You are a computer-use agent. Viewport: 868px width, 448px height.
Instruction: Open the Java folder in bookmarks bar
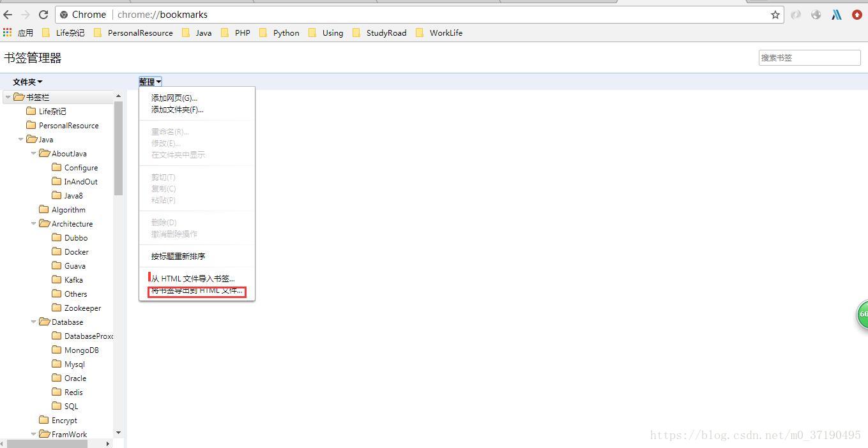click(x=197, y=33)
